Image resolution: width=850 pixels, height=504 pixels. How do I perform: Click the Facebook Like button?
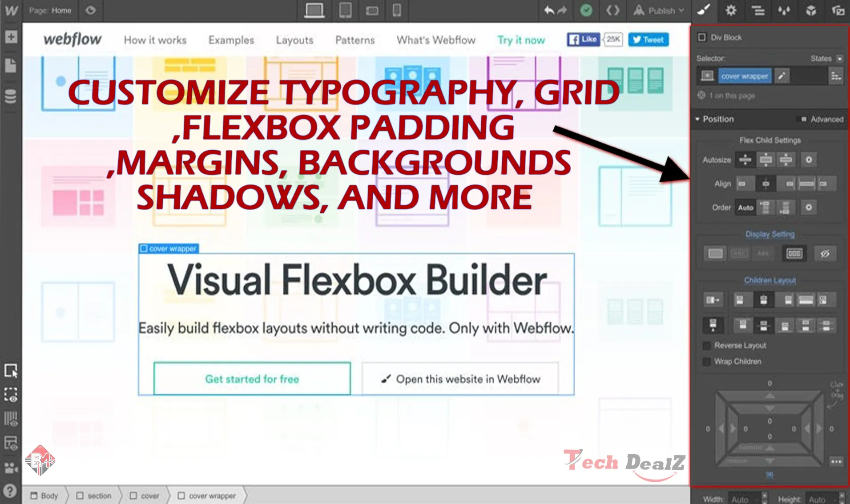[583, 40]
